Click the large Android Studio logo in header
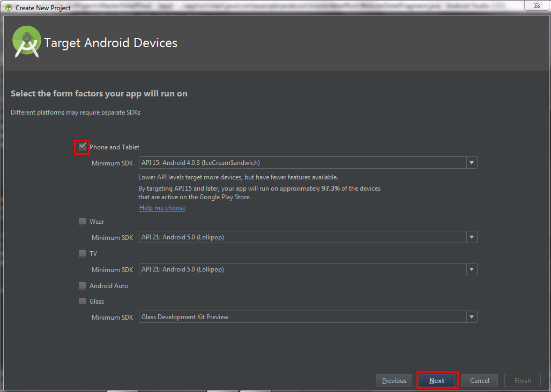The image size is (551, 392). [27, 43]
